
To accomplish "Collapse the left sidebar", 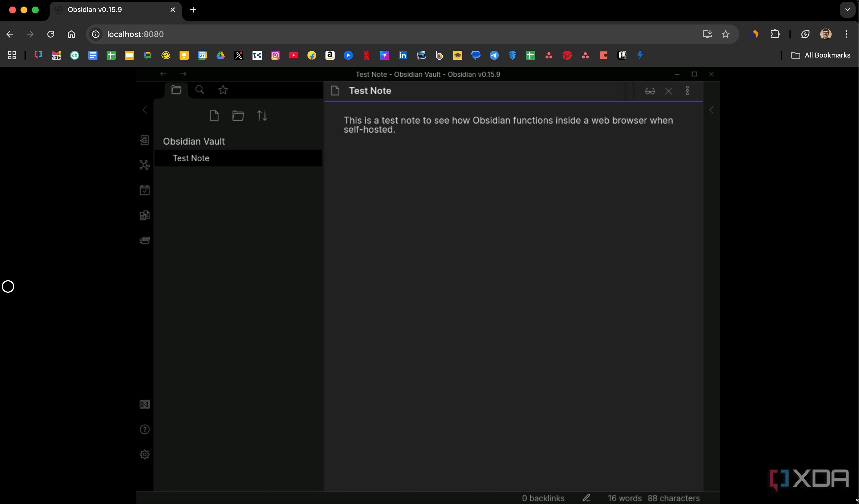I will pyautogui.click(x=145, y=110).
